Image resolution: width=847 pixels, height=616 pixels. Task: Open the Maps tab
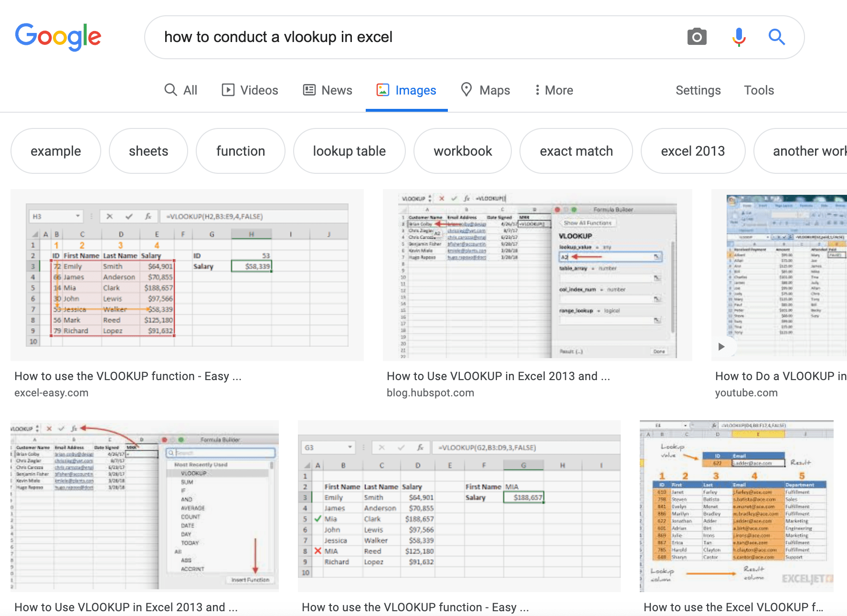(x=485, y=90)
